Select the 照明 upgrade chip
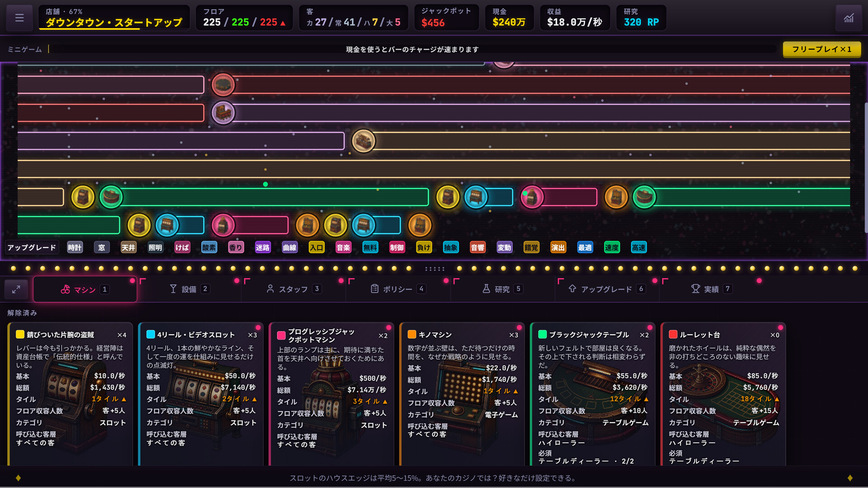The width and height of the screenshot is (868, 488). coord(155,247)
